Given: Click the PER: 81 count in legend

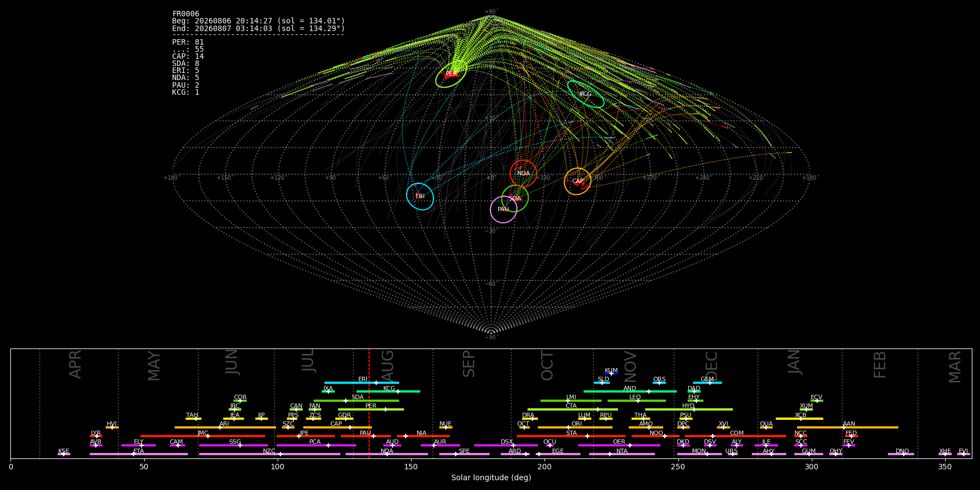Looking at the screenshot, I should pos(188,42).
